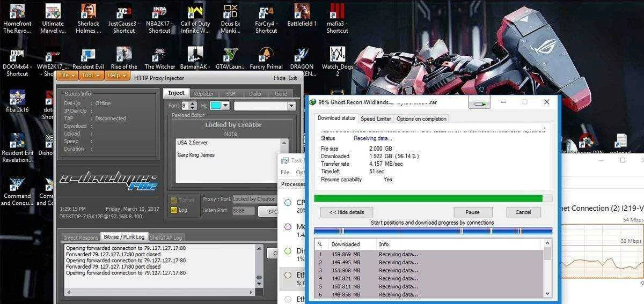
Task: Open the Homefront The Revolution desktop shortcut
Action: pos(18,19)
